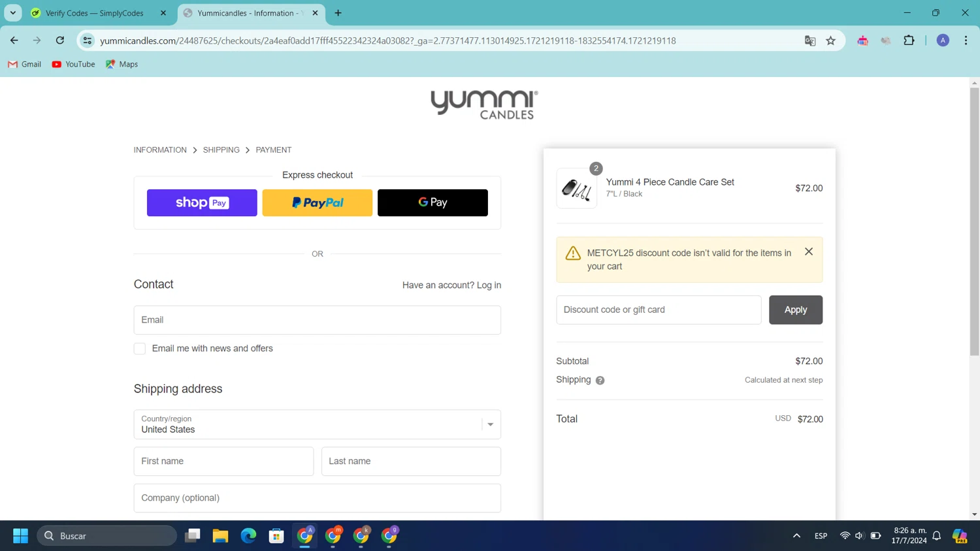Open the Gmail bookmark
The width and height of the screenshot is (980, 551).
coord(24,64)
